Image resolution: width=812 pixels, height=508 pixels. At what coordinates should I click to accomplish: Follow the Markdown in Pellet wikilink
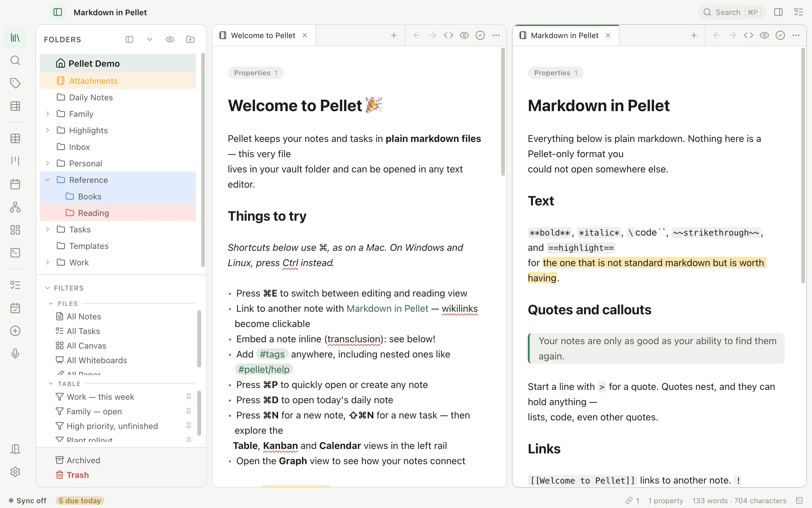coord(387,309)
